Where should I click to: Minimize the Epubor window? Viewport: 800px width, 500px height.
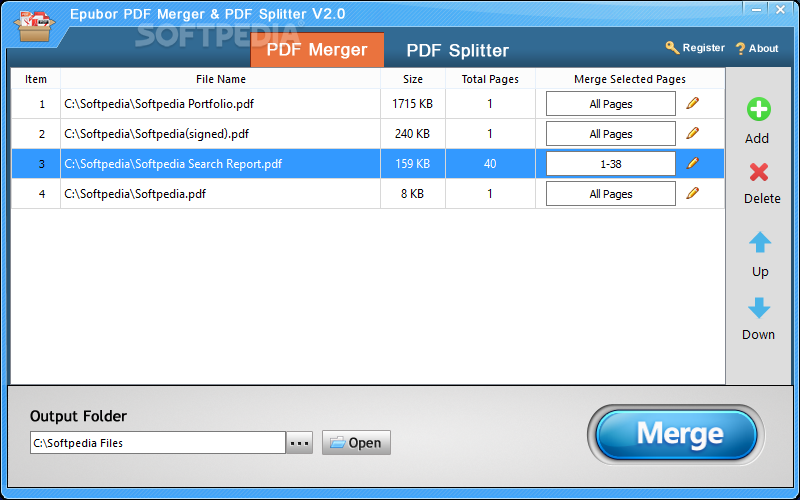pos(757,9)
